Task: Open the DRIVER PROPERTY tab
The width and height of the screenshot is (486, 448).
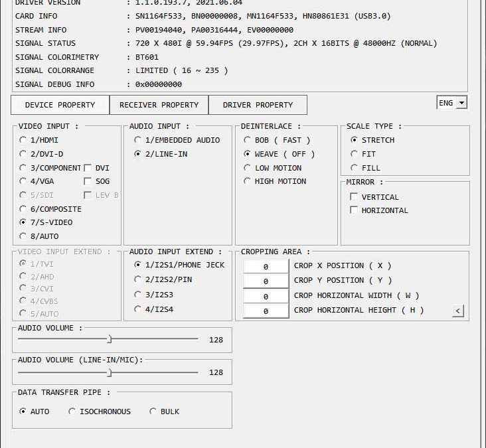Action: pyautogui.click(x=258, y=105)
